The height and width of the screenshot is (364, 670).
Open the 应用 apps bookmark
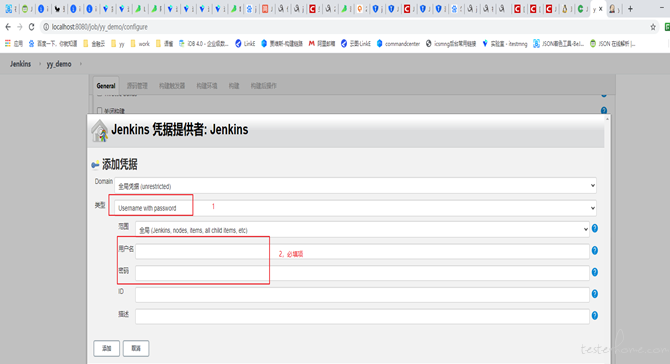[14, 44]
